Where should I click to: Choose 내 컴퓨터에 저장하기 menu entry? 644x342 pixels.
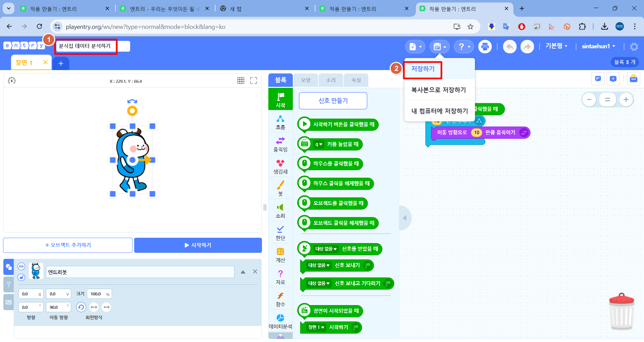tap(440, 111)
